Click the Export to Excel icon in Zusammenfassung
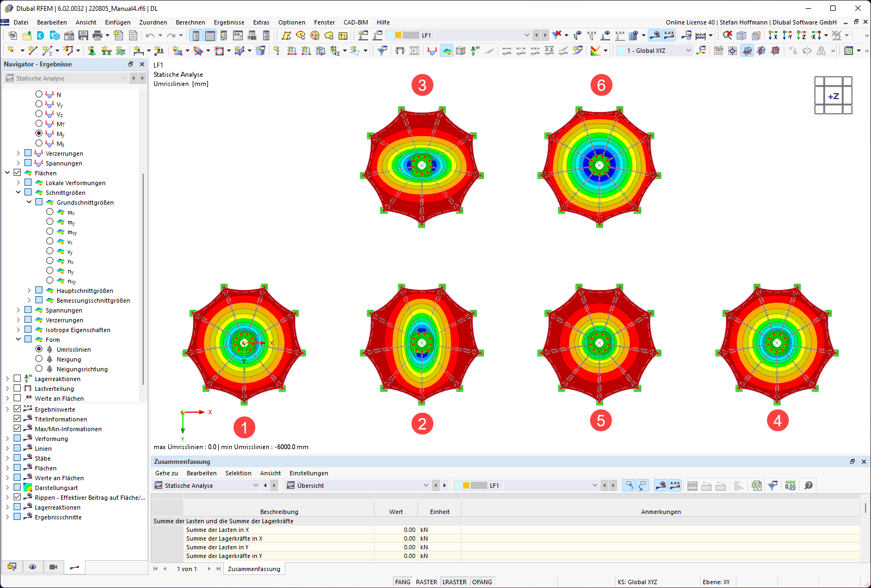The height and width of the screenshot is (588, 871). (x=757, y=486)
